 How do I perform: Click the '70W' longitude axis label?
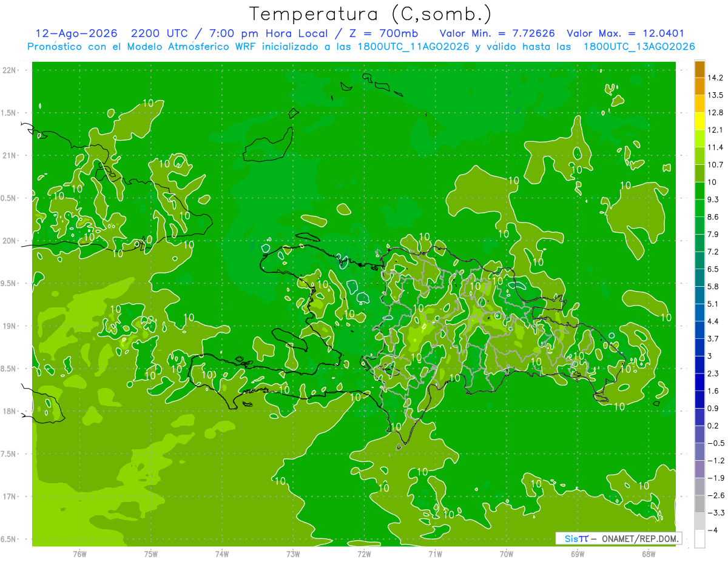click(x=507, y=554)
